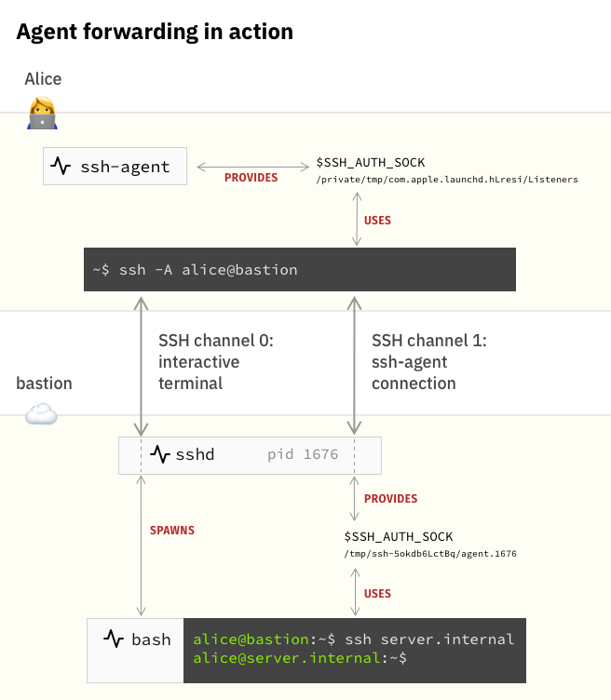Screen dimensions: 611x700
Task: Click the bastion cloud icon
Action: coord(41,414)
